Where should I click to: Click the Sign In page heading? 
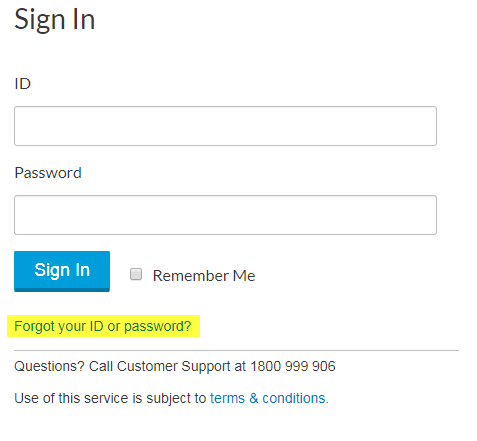(55, 20)
